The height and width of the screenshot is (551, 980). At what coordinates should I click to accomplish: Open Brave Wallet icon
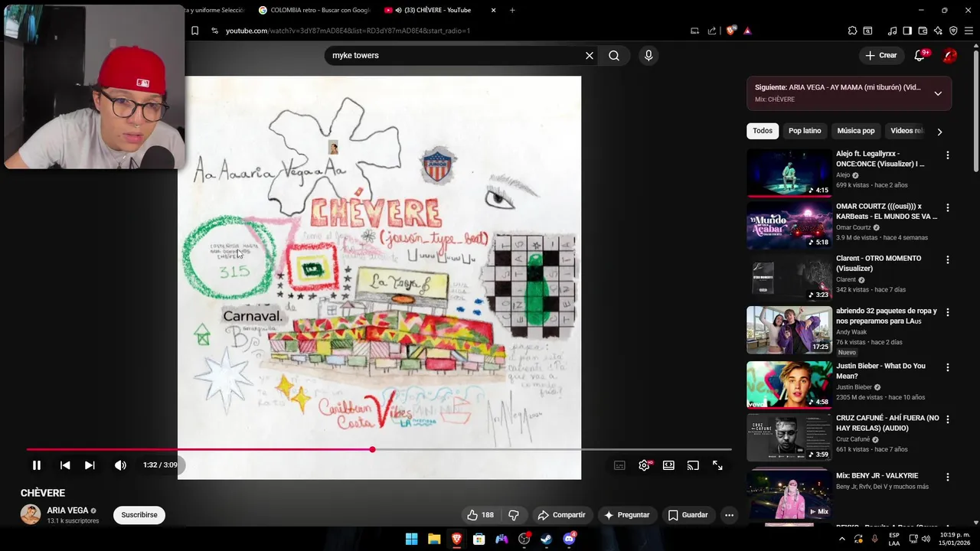coord(923,31)
